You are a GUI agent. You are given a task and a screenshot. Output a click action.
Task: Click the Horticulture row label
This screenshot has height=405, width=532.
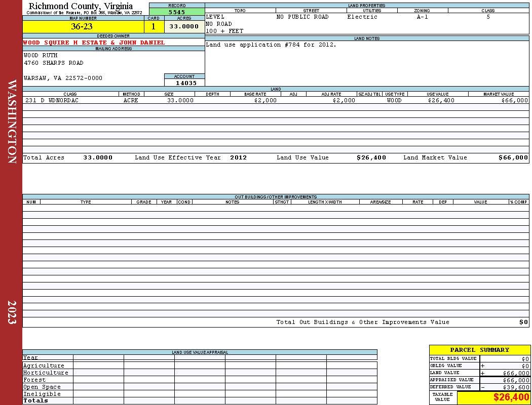46,373
